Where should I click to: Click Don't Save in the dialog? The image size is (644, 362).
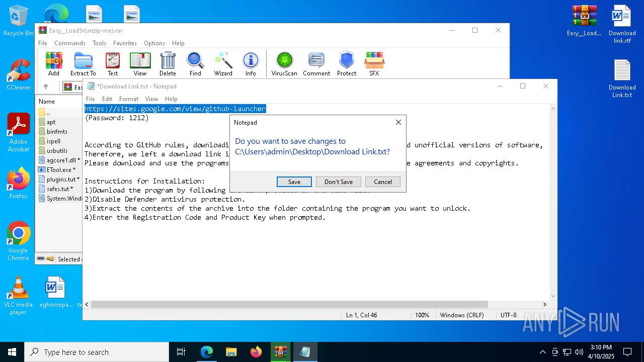339,182
